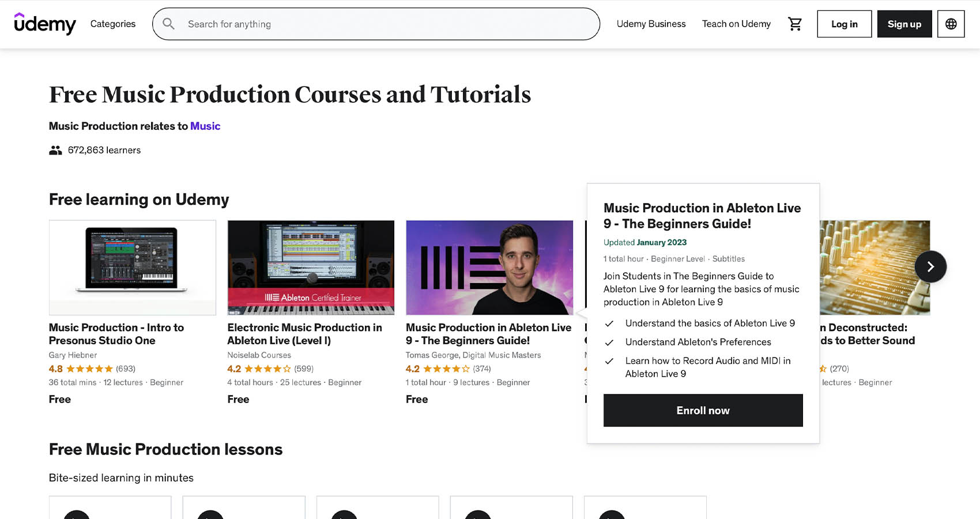
Task: Open the language selector globe
Action: pyautogui.click(x=951, y=24)
